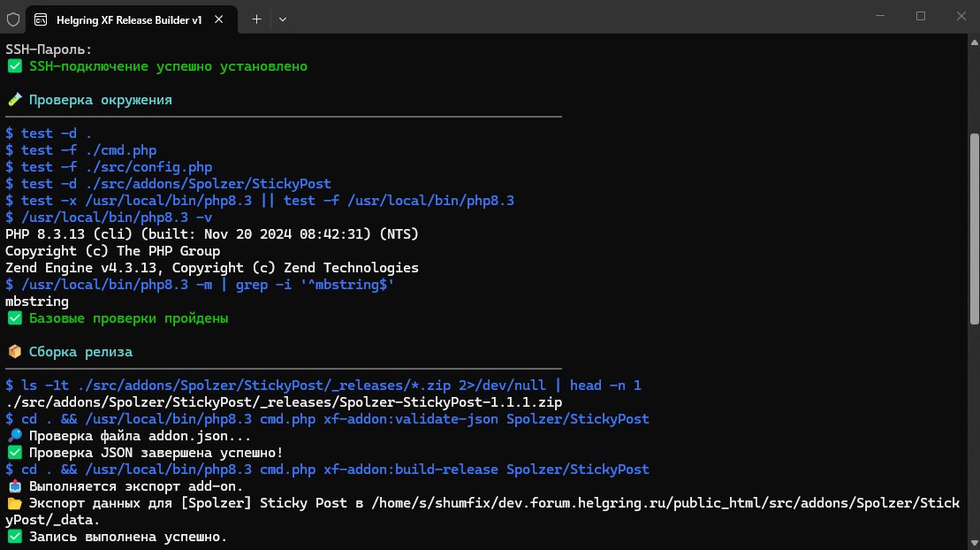Viewport: 980px width, 550px height.
Task: Click the 'PHP 8.3.13 (cli)' version output line
Action: coord(212,234)
